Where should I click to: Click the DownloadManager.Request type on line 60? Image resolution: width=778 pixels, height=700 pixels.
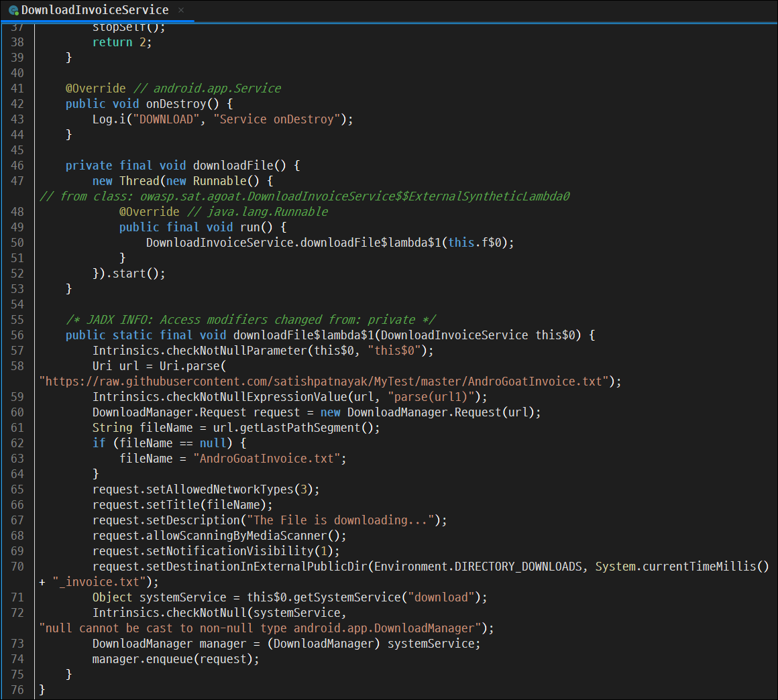[169, 412]
